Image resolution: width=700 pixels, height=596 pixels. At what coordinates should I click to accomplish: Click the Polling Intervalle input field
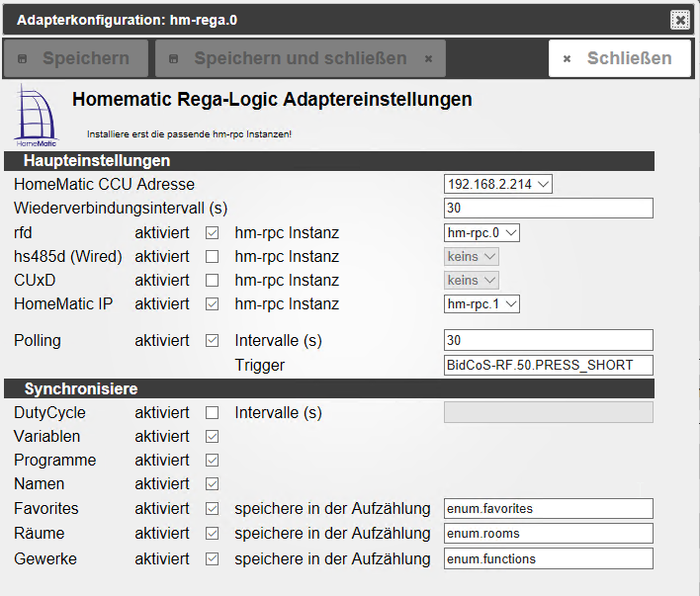coord(549,340)
